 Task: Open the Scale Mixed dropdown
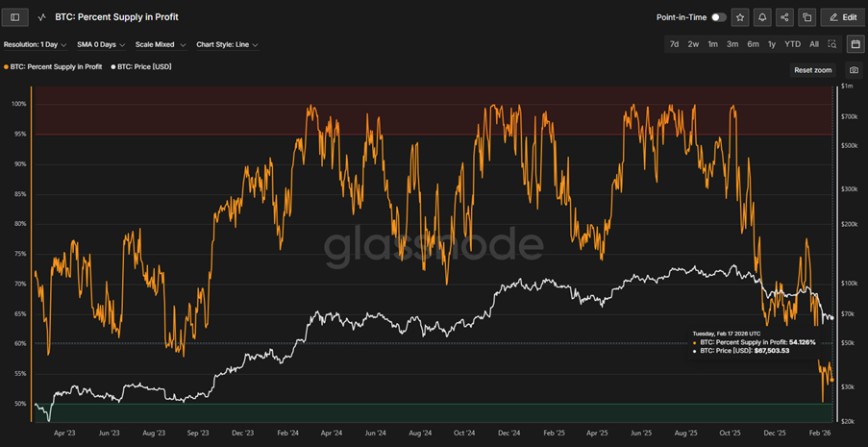click(161, 44)
